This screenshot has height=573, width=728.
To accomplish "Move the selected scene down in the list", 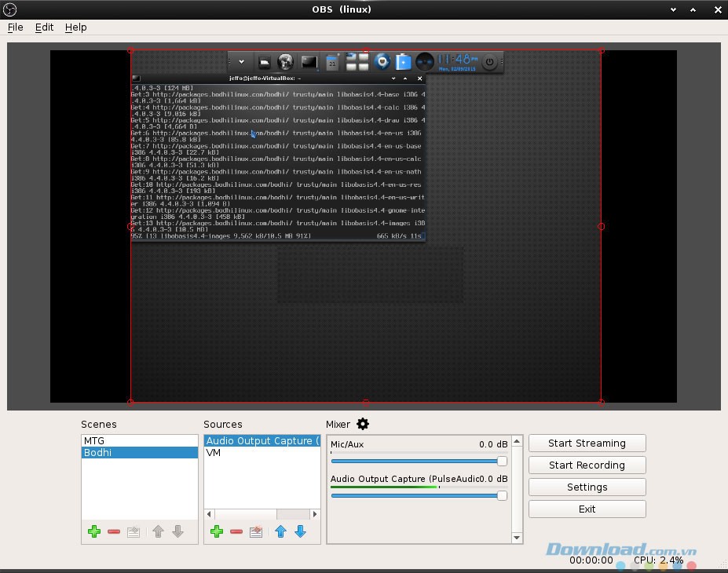I will [x=178, y=531].
